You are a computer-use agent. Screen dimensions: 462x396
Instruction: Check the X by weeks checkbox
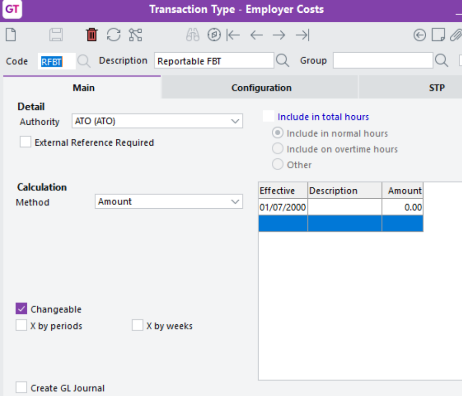tap(137, 325)
